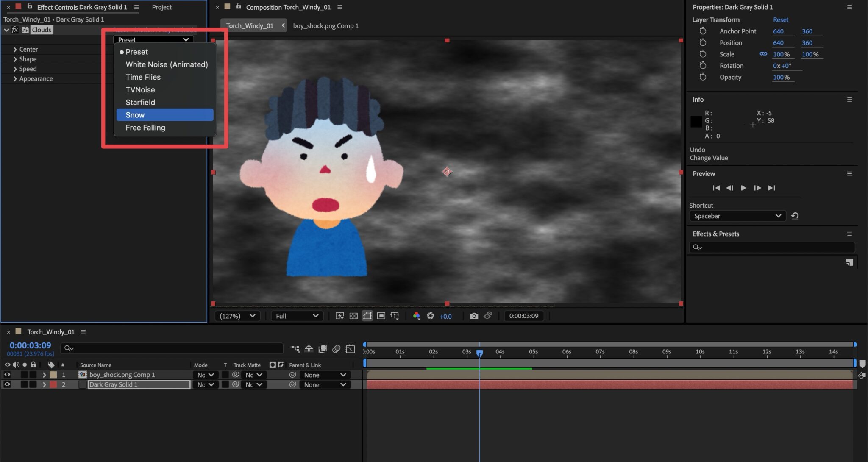Toggle mask and shape path visibility

coord(367,316)
